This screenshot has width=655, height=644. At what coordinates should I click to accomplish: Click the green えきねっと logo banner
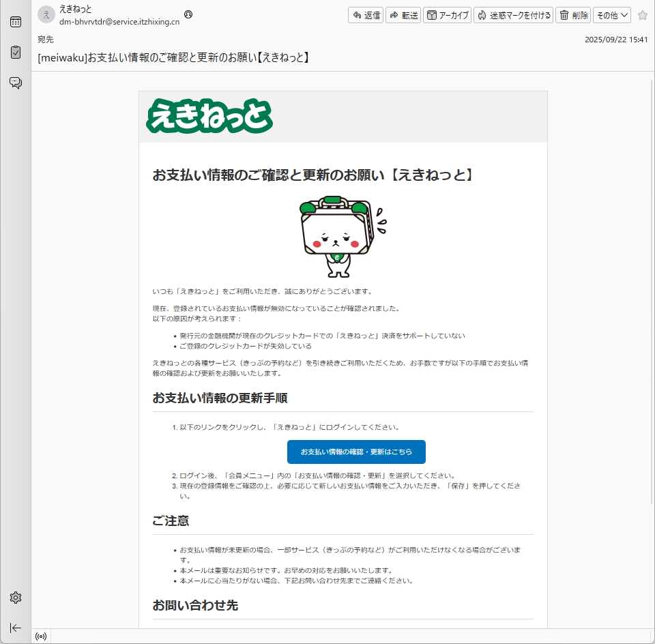click(x=209, y=117)
